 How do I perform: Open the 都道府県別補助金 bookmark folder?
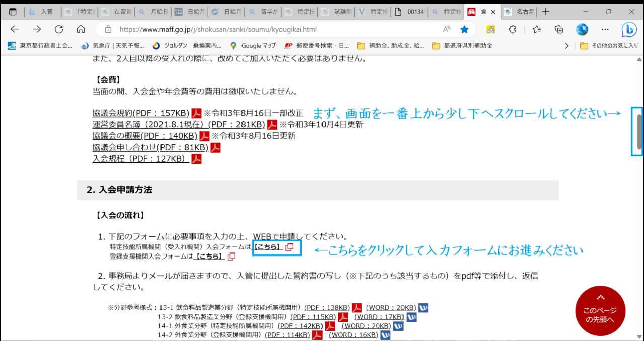[462, 46]
